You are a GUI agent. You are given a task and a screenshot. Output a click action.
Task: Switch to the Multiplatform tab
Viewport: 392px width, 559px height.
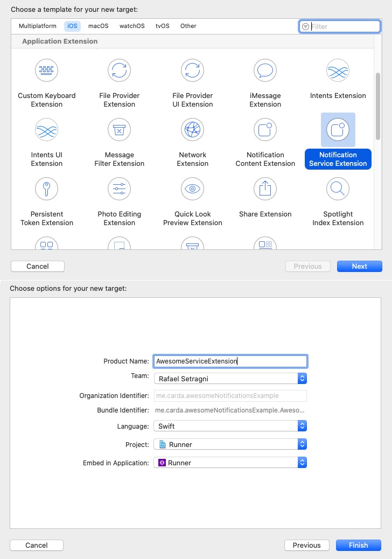pos(37,26)
